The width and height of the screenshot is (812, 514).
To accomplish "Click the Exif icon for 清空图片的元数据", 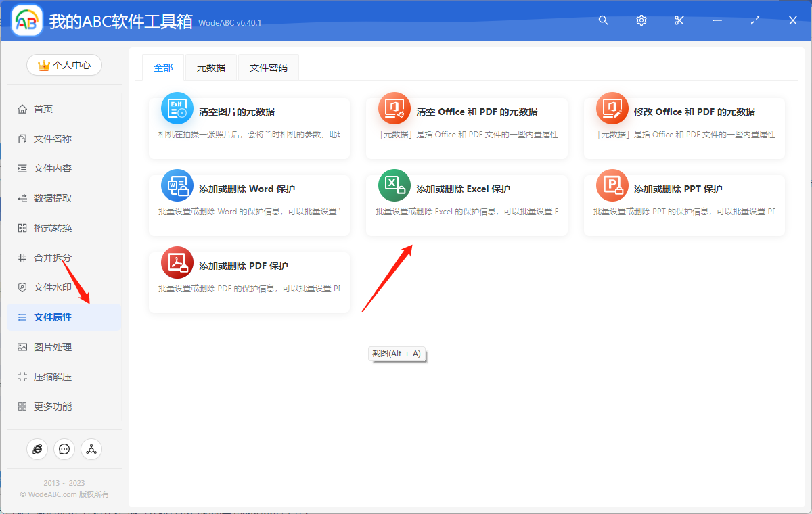I will pyautogui.click(x=177, y=108).
